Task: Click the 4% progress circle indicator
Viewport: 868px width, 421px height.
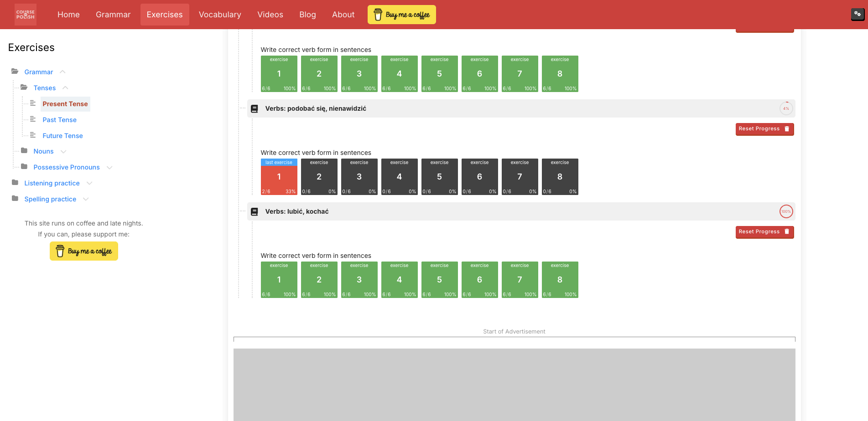Action: tap(786, 108)
